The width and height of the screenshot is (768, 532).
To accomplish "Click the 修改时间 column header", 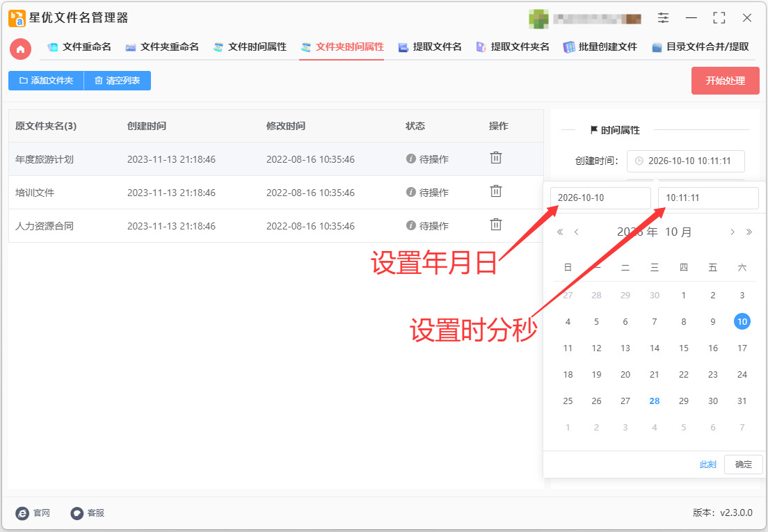I will (285, 126).
